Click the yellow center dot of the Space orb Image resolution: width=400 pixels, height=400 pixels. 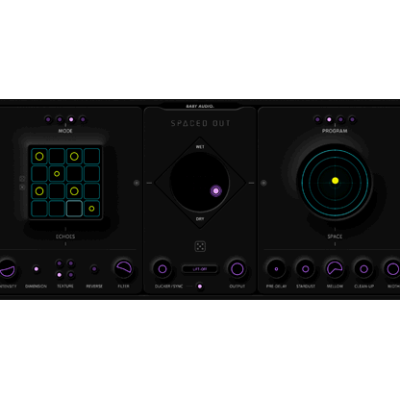tap(335, 181)
